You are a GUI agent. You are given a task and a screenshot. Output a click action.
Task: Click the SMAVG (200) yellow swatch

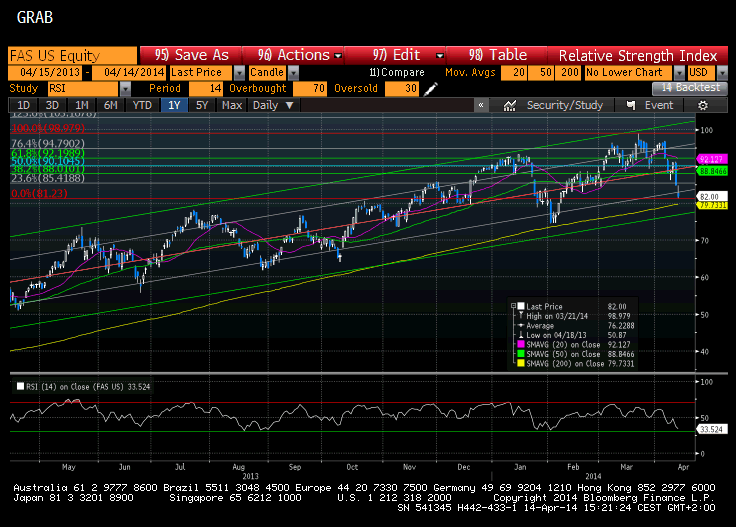tap(521, 363)
